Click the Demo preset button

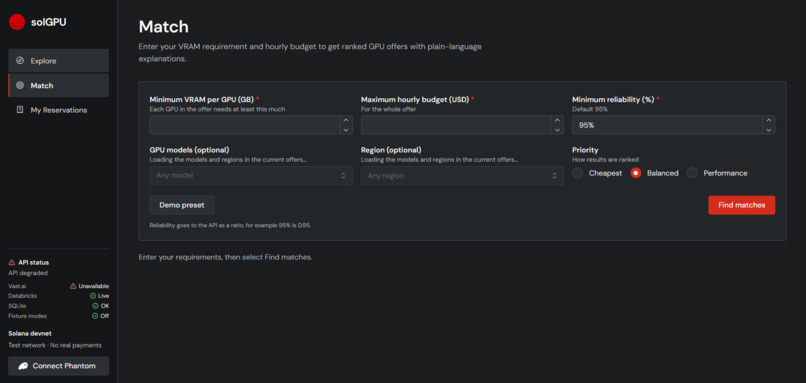point(182,205)
